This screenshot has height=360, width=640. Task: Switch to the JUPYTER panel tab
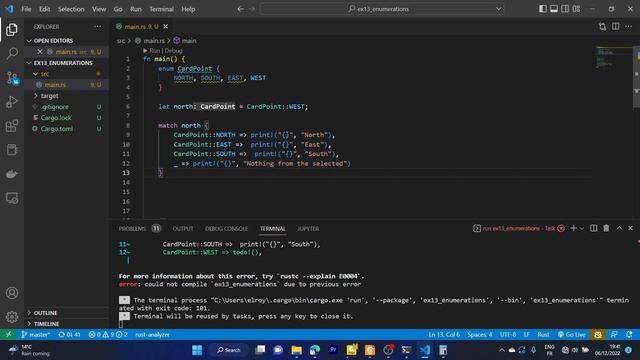(308, 229)
